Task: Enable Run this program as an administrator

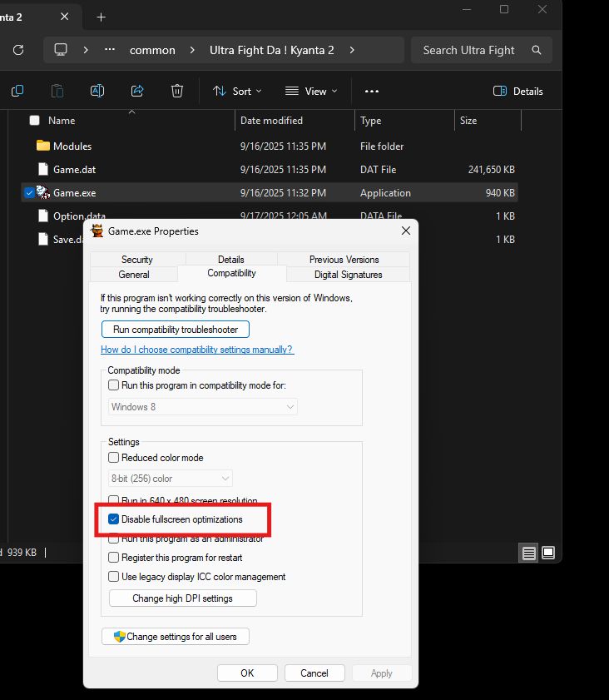Action: coord(114,539)
